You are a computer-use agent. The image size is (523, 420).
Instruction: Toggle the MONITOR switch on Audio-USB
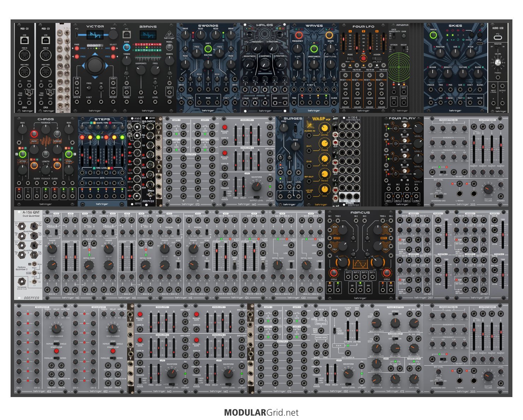pyautogui.click(x=498, y=47)
